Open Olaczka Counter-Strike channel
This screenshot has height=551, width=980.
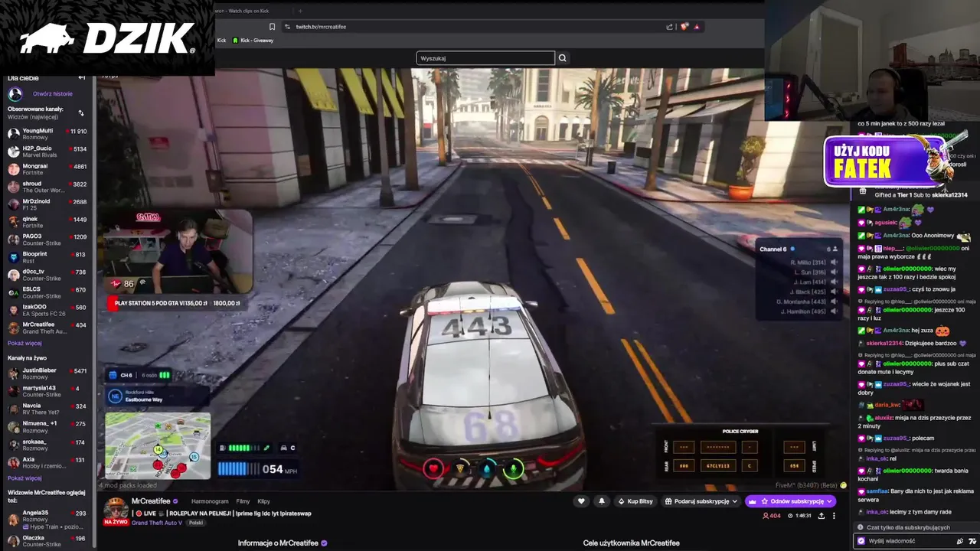tap(47, 541)
